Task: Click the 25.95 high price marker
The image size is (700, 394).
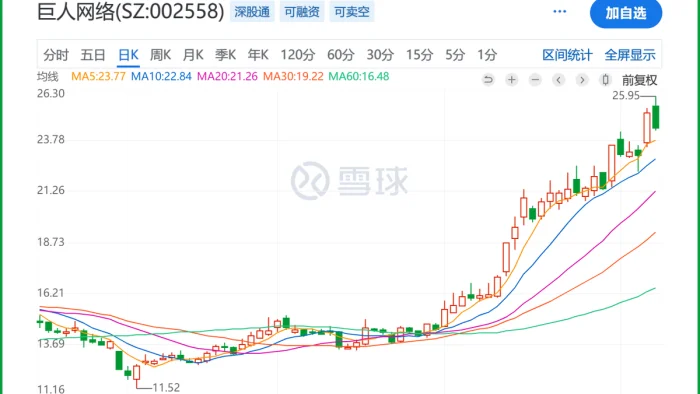Action: (626, 95)
